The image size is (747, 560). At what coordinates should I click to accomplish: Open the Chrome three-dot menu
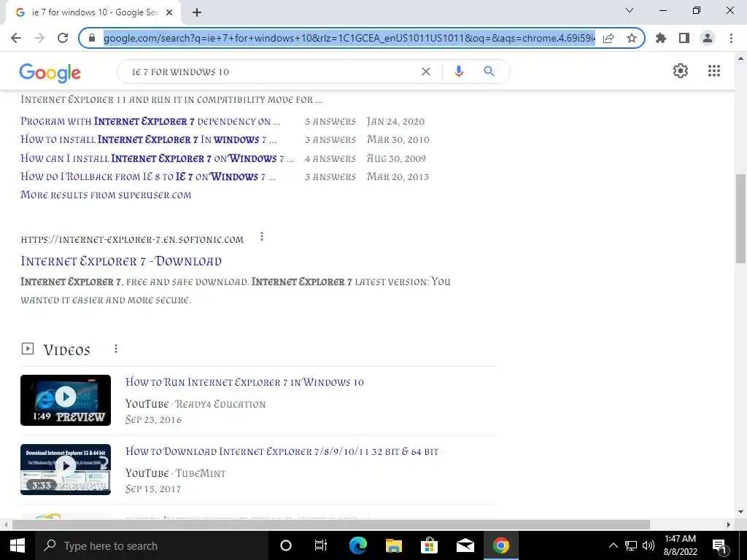(731, 38)
